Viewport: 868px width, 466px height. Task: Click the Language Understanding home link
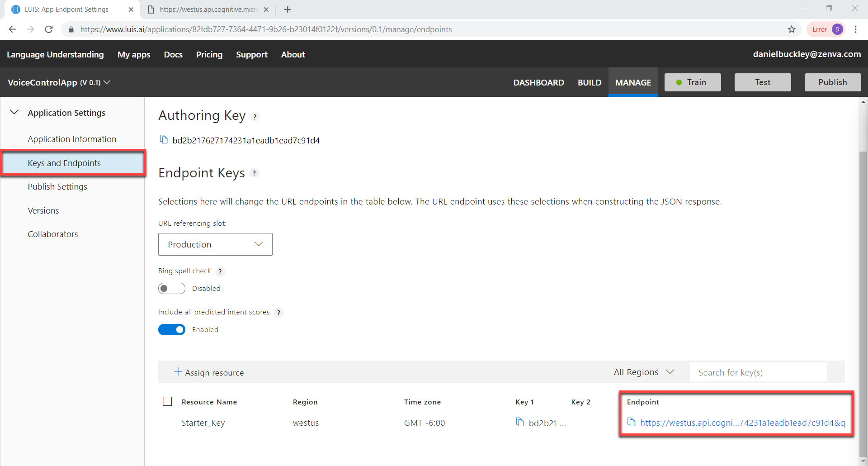click(55, 54)
